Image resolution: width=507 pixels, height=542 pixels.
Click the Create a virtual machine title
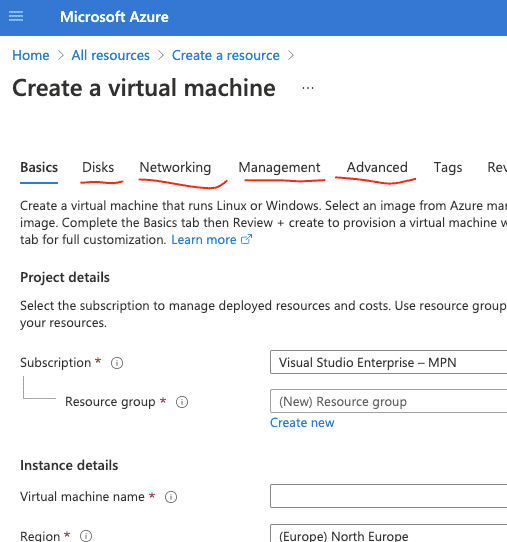point(144,88)
